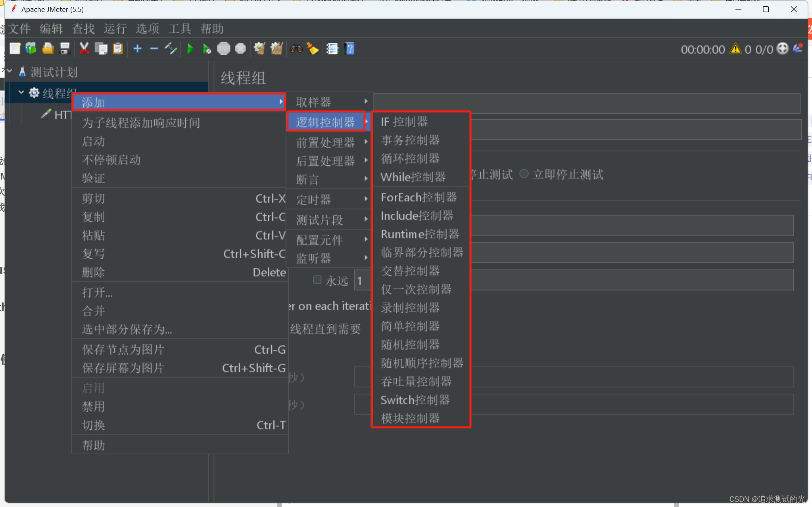The width and height of the screenshot is (812, 507).
Task: Click the Stop test icon
Action: [x=224, y=49]
